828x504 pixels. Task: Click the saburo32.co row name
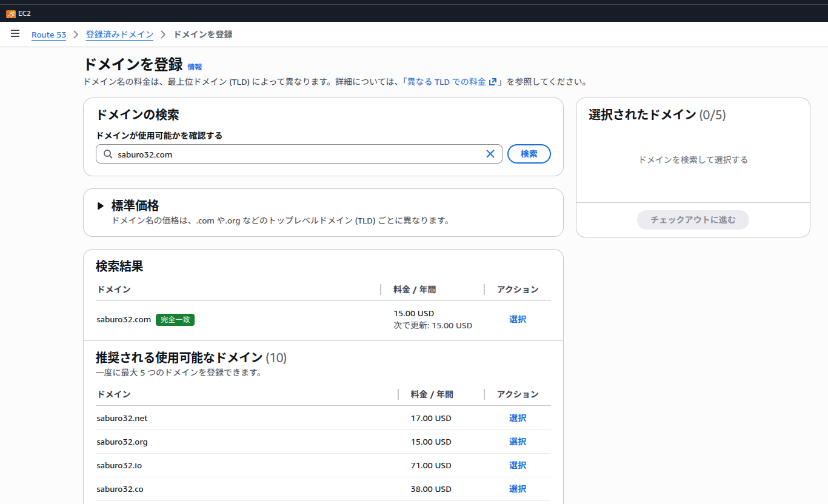[119, 489]
